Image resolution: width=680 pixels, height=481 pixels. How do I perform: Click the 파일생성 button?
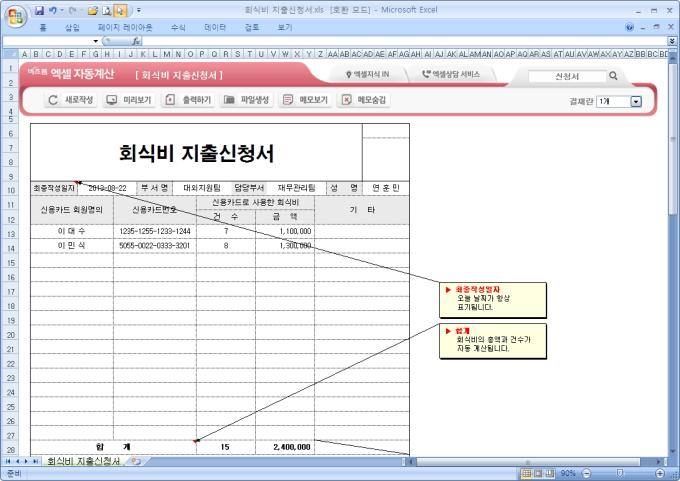click(x=246, y=100)
